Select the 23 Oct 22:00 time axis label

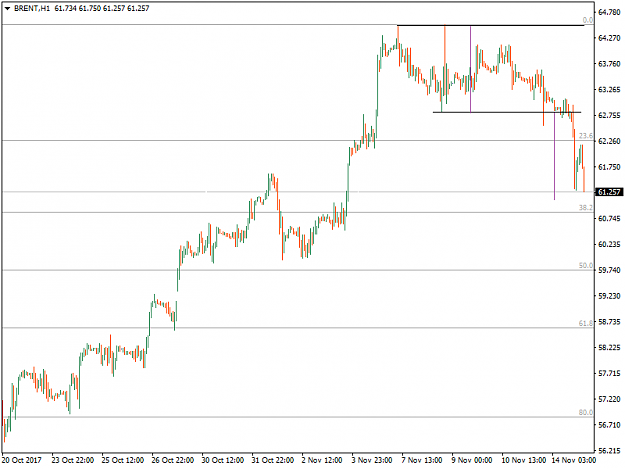pyautogui.click(x=73, y=460)
